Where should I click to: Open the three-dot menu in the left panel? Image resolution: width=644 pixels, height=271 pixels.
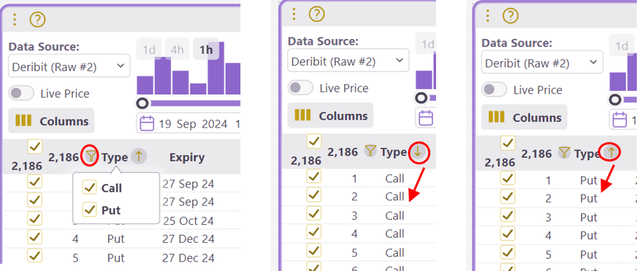click(x=15, y=19)
